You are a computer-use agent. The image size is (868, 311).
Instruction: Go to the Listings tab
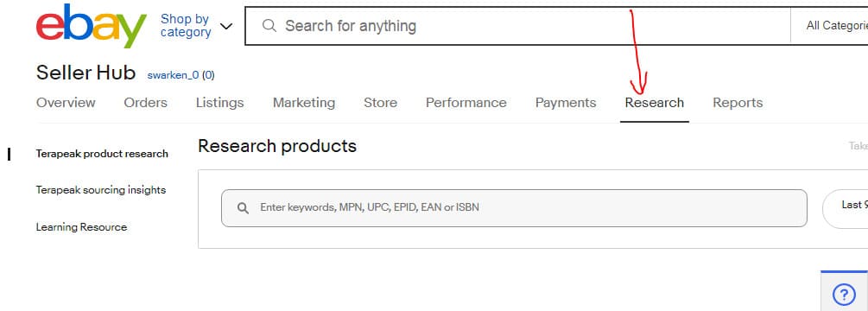point(219,103)
